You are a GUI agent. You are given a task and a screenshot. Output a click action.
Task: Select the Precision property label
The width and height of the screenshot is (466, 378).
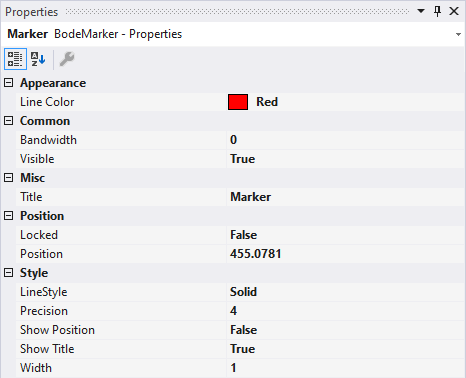click(x=44, y=311)
